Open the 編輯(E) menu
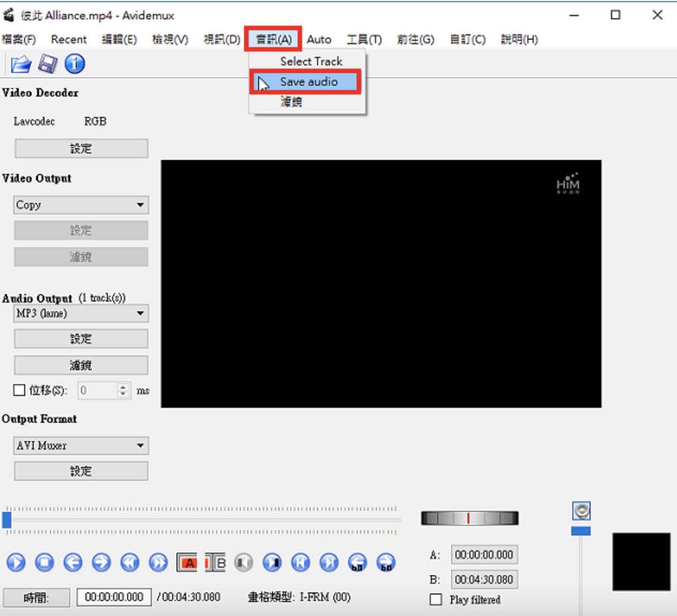Screen dimensions: 677x616 tap(119, 39)
